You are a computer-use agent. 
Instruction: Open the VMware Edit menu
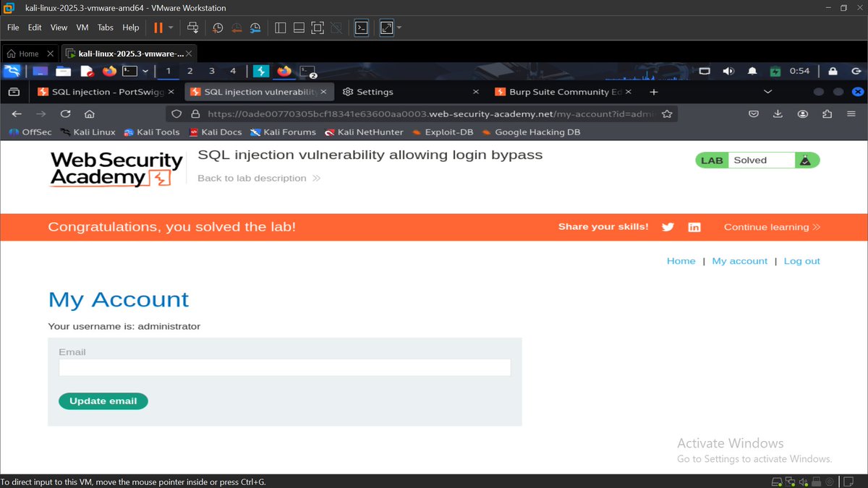[x=35, y=27]
